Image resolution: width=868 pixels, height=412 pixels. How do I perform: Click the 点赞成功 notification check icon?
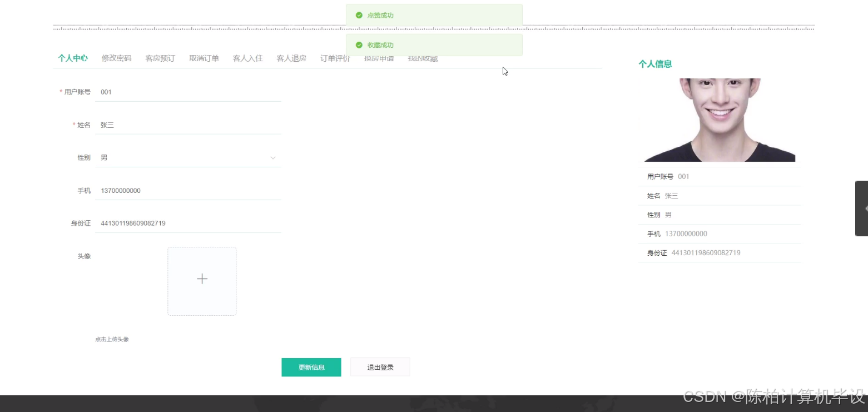pyautogui.click(x=359, y=16)
